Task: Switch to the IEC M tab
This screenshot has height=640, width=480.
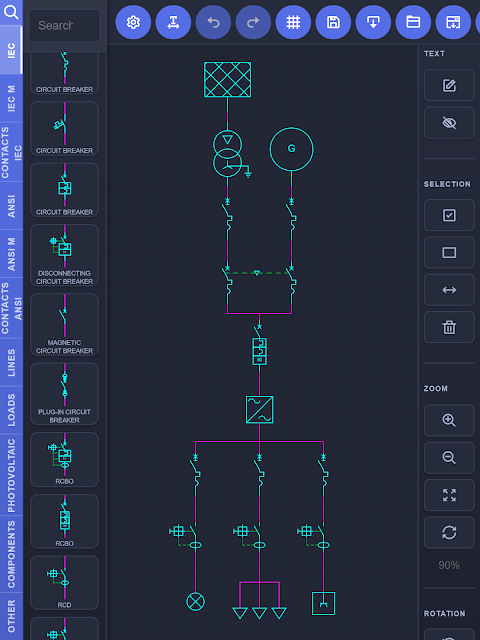Action: (x=11, y=98)
